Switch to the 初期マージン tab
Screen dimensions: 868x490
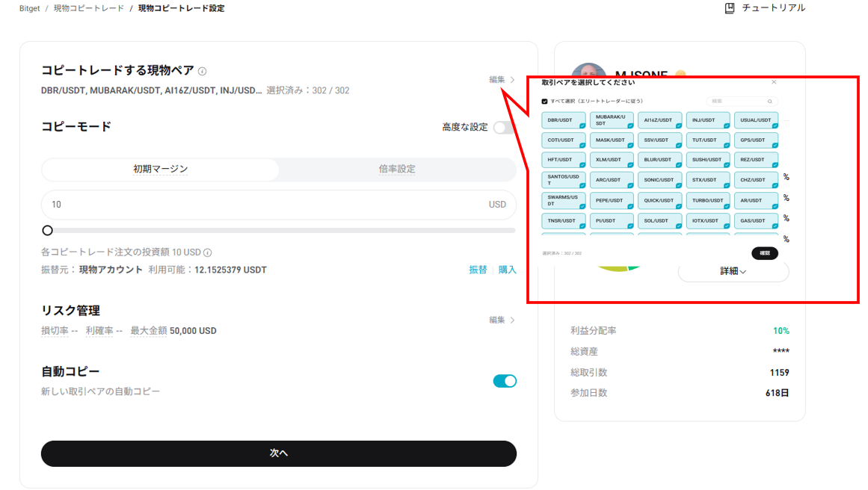[x=161, y=170]
